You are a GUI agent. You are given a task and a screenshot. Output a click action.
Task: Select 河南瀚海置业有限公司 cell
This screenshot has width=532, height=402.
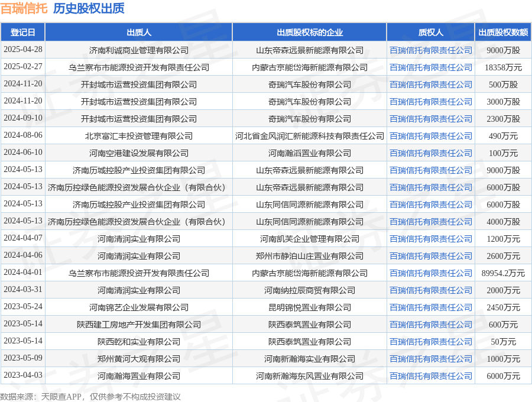[139, 376]
